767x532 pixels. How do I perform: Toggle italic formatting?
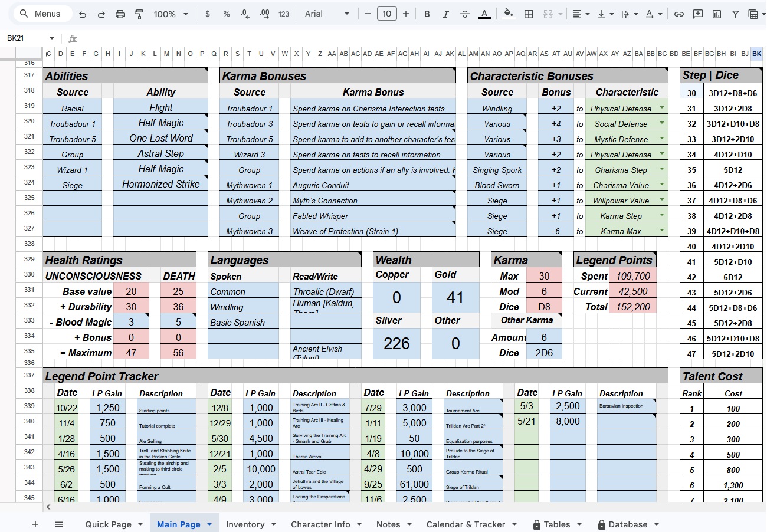[446, 14]
